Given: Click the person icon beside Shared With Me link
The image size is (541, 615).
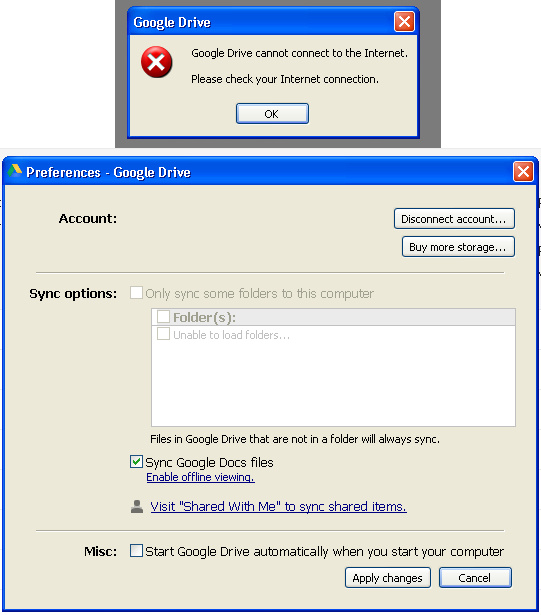Looking at the screenshot, I should point(137,506).
